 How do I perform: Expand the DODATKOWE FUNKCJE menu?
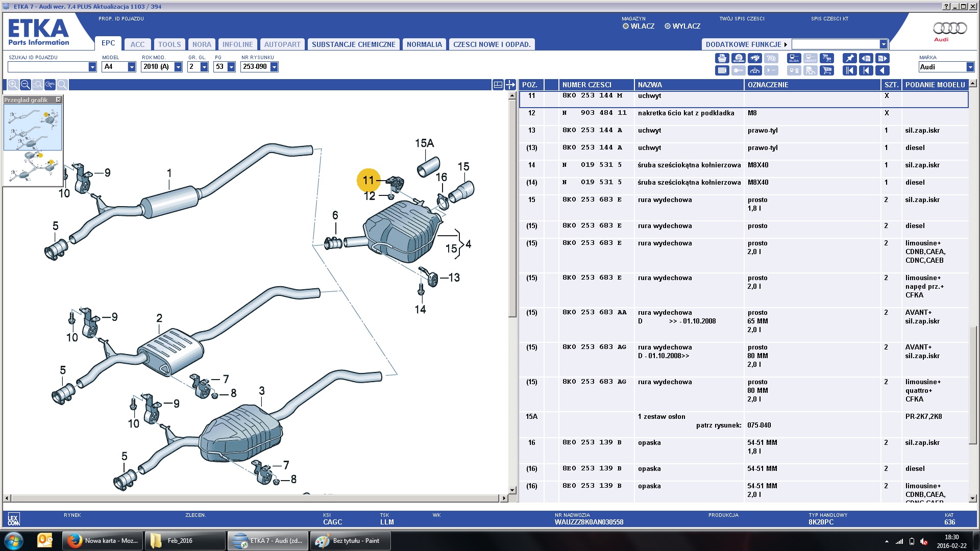[x=746, y=44]
